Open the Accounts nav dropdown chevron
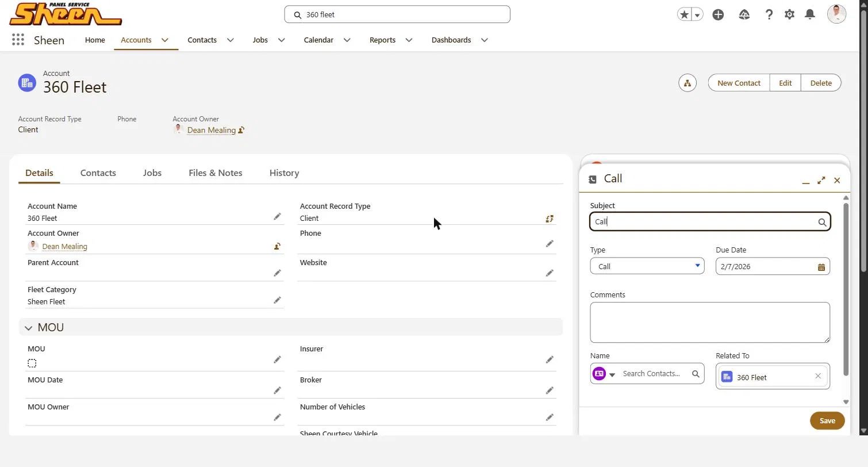Image resolution: width=868 pixels, height=467 pixels. pos(165,40)
